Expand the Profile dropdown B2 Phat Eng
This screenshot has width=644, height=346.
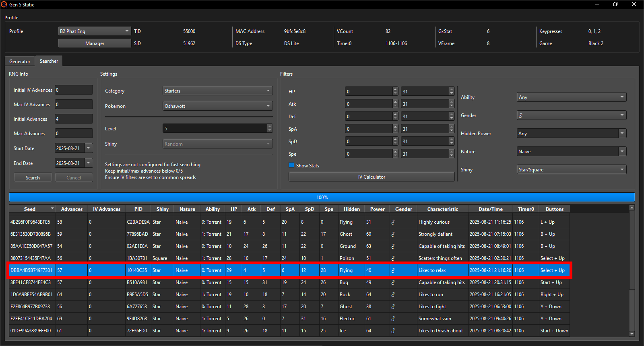coord(127,31)
